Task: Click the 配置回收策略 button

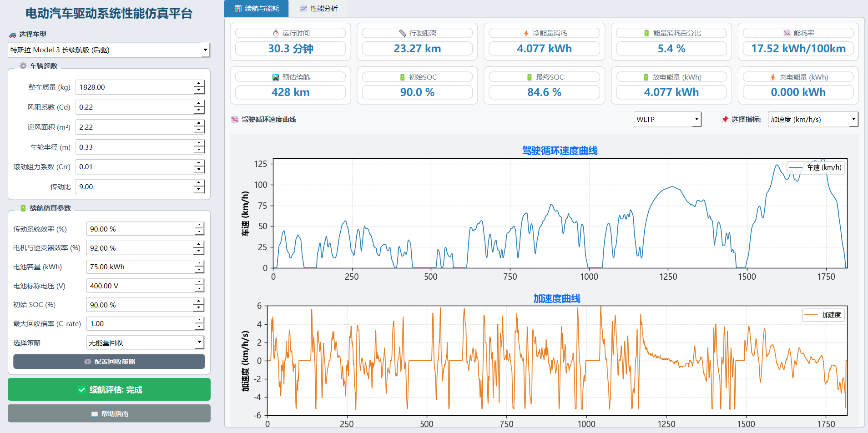Action: (109, 362)
